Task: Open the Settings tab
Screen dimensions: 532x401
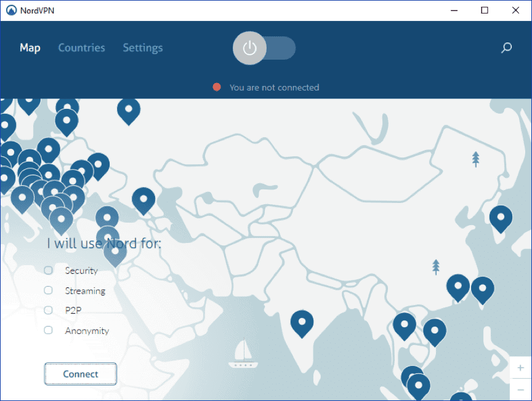Action: tap(143, 48)
